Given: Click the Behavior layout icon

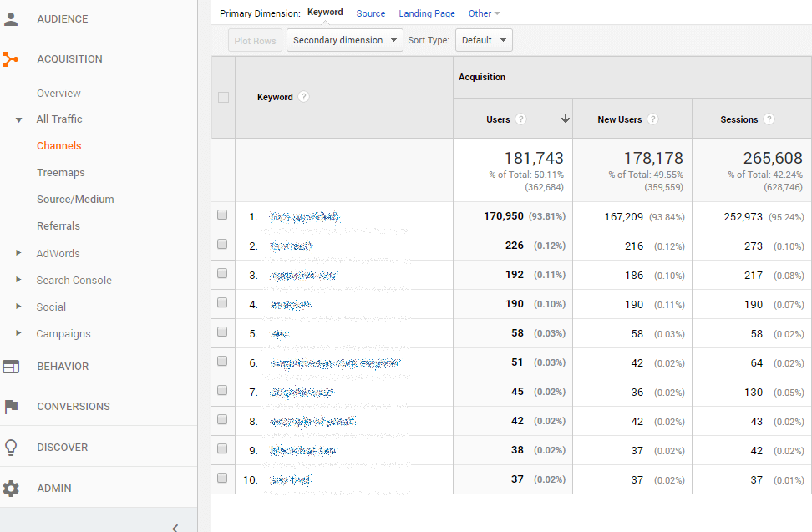Looking at the screenshot, I should click(x=11, y=367).
